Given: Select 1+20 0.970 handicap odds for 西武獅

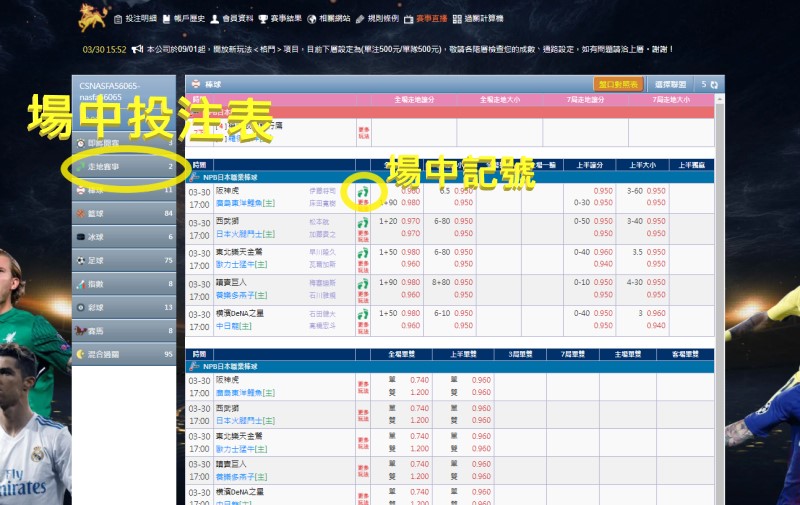Looking at the screenshot, I should (x=399, y=221).
